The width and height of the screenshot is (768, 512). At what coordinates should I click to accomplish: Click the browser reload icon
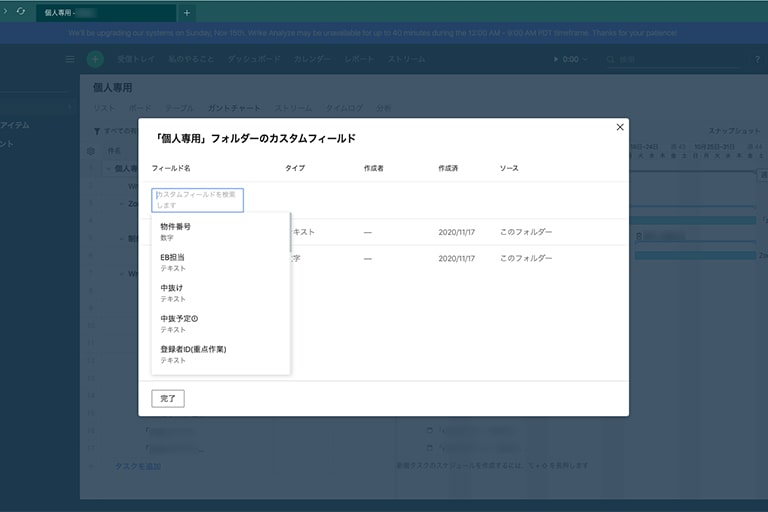click(x=21, y=11)
